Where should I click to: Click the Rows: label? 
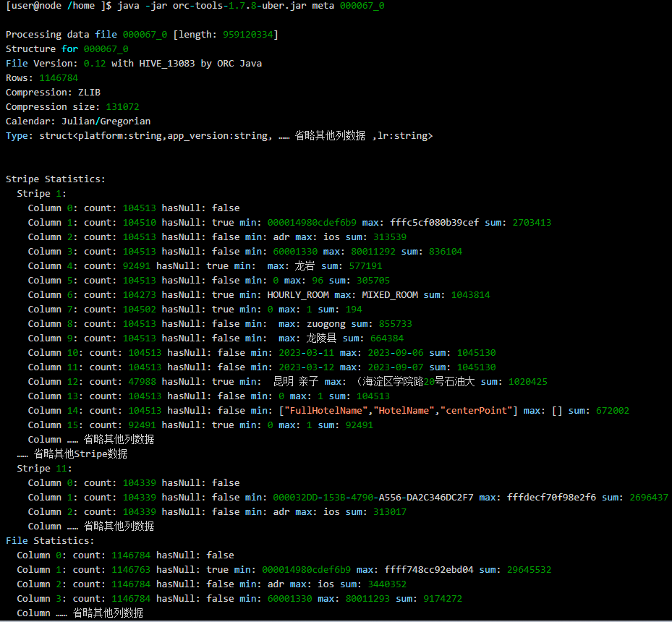pyautogui.click(x=20, y=78)
